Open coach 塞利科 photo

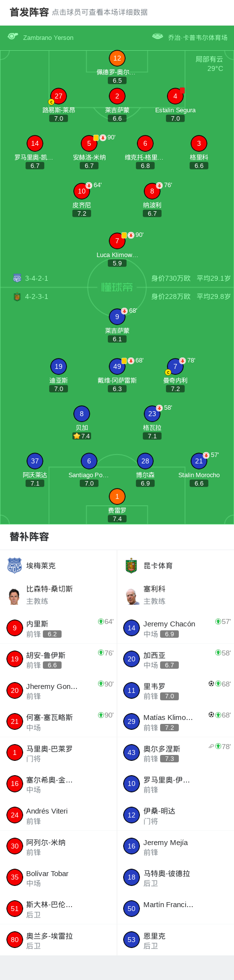[132, 596]
